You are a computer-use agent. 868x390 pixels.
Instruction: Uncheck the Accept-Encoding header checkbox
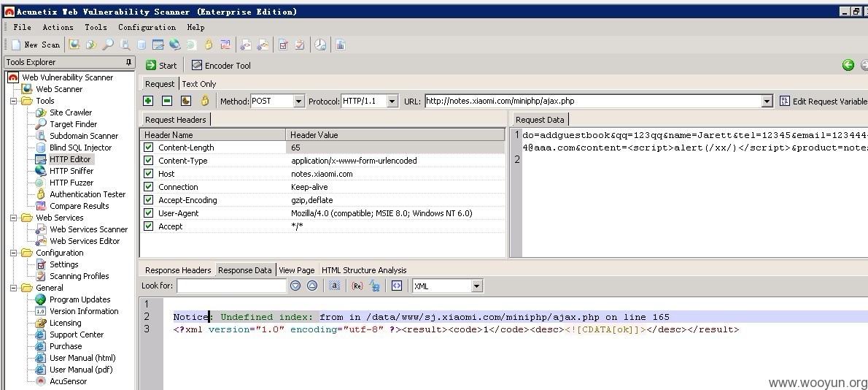pos(148,200)
